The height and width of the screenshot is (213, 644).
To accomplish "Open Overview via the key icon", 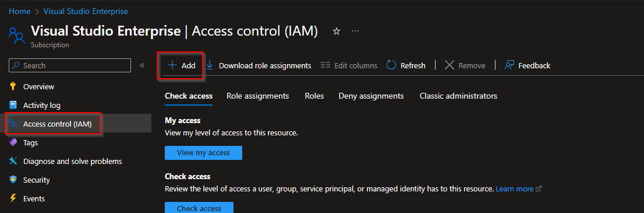I will coord(13,86).
